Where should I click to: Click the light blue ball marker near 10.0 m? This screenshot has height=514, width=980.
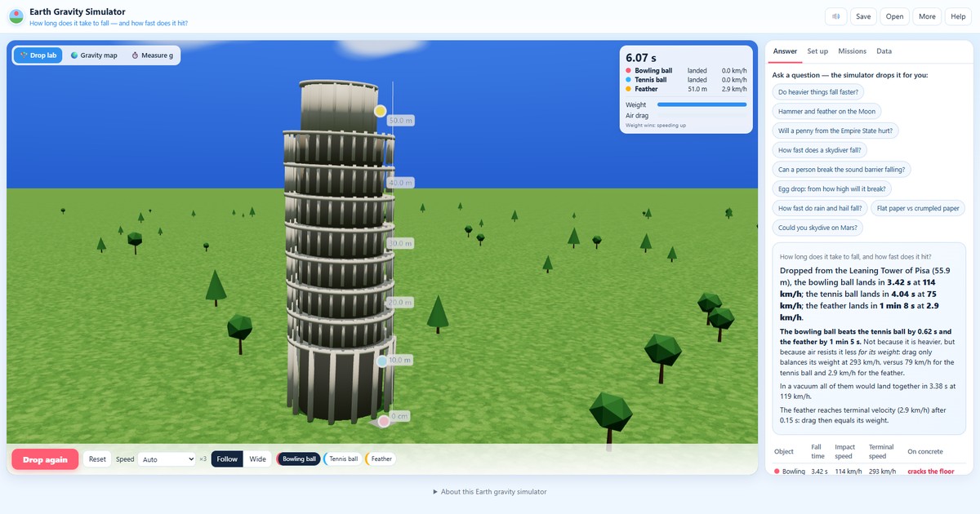pos(382,361)
